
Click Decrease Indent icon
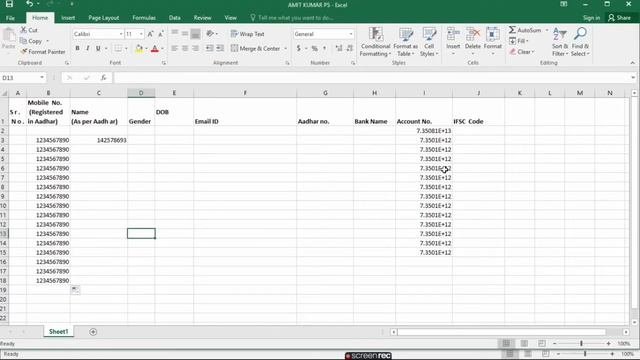[209, 49]
